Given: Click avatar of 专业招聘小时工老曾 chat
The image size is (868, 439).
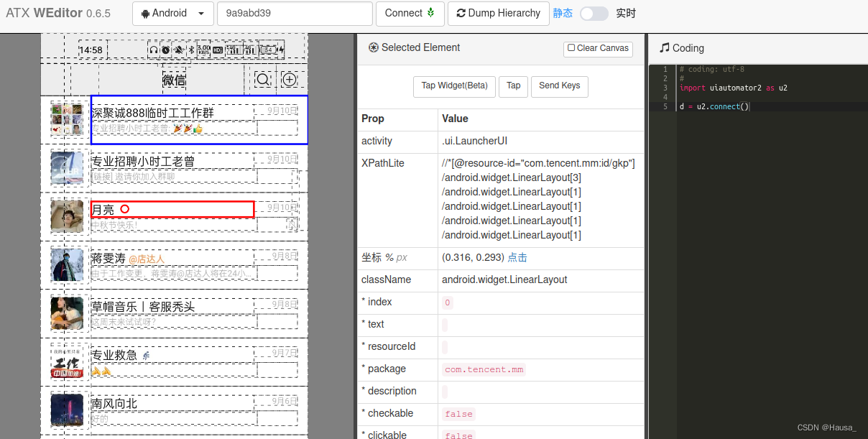Looking at the screenshot, I should [67, 168].
